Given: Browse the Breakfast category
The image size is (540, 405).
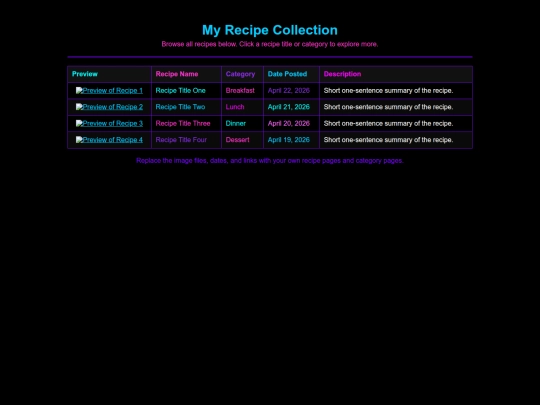Looking at the screenshot, I should tap(240, 91).
